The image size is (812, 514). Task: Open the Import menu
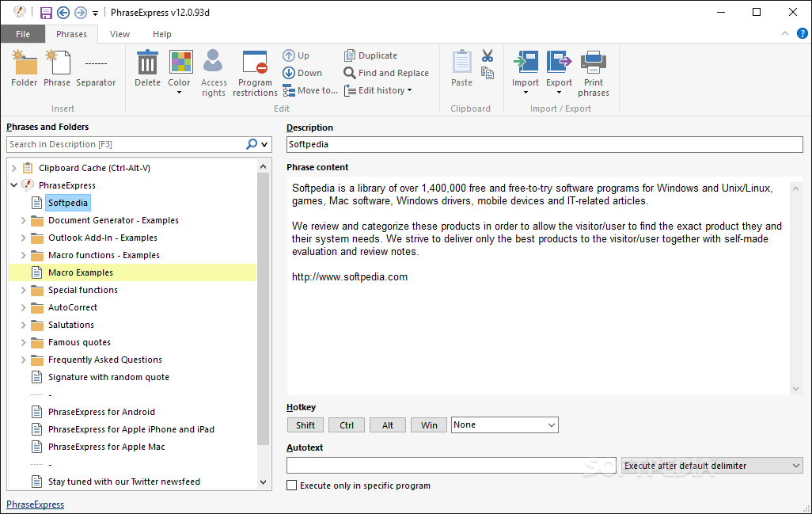click(526, 73)
